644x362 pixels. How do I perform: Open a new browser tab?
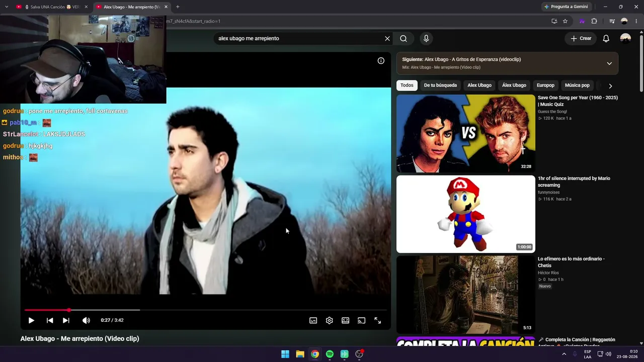point(178,7)
